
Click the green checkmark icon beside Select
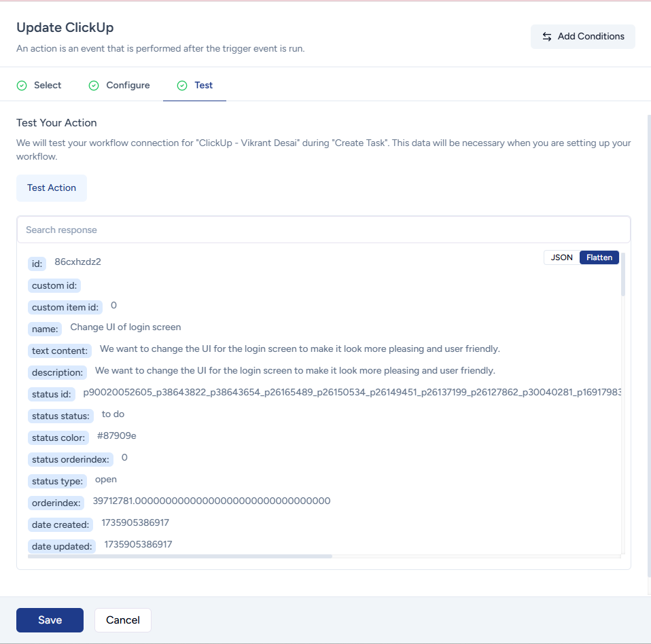pyautogui.click(x=22, y=86)
